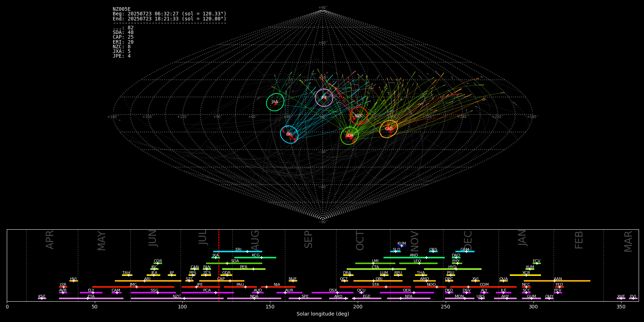Image resolution: width=644 pixels, height=322 pixels.
Task: Select the station name text NZ005E
Action: coord(122,9)
